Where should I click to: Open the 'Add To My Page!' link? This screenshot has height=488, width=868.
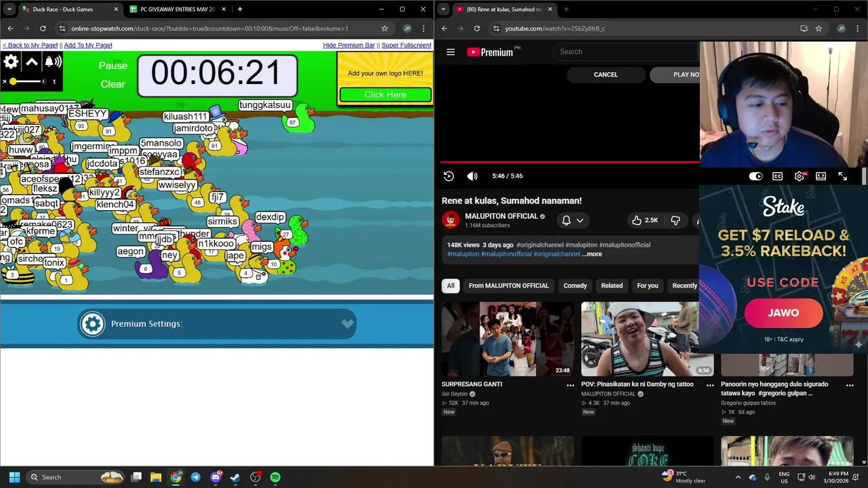click(x=88, y=45)
